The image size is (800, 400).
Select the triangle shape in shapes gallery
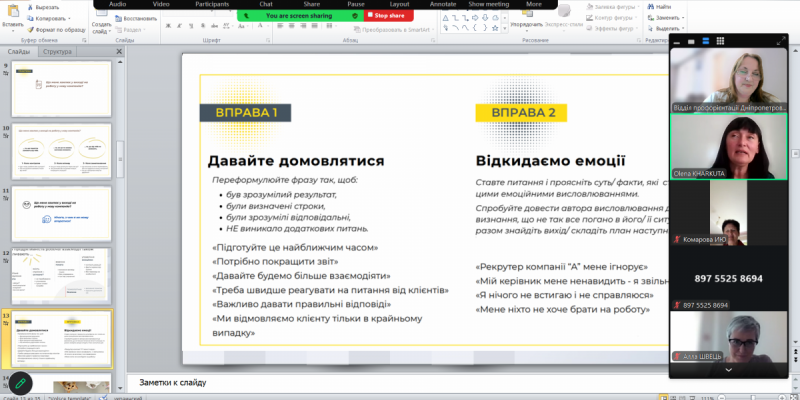445,18
